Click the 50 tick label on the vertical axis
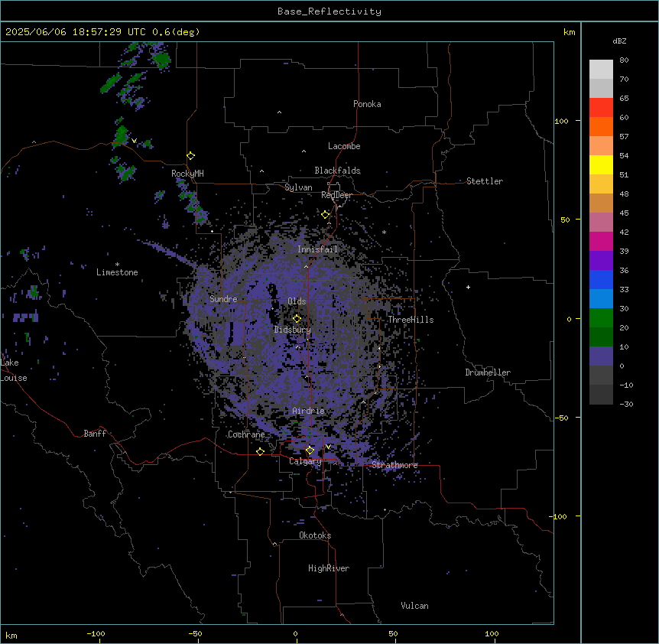This screenshot has width=659, height=644. pos(565,220)
